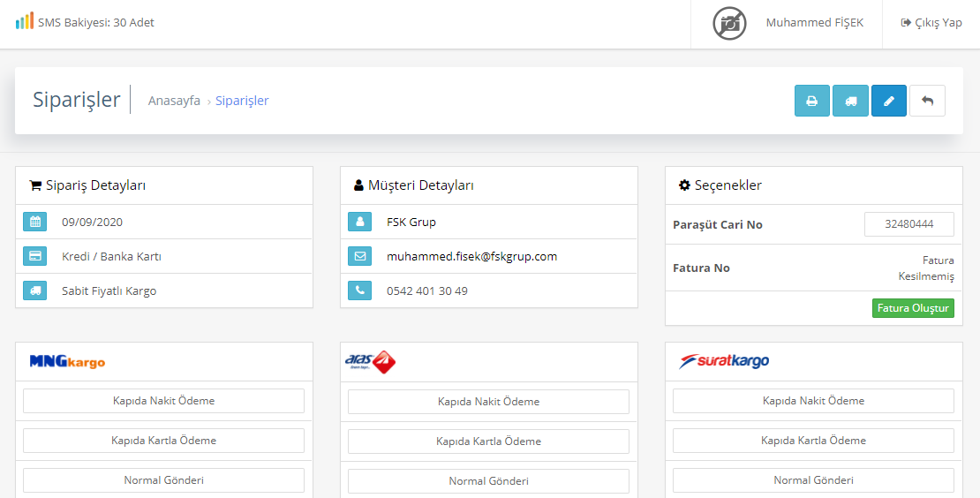Click the back arrow reply button
Screen dimensions: 980x498
coord(928,101)
